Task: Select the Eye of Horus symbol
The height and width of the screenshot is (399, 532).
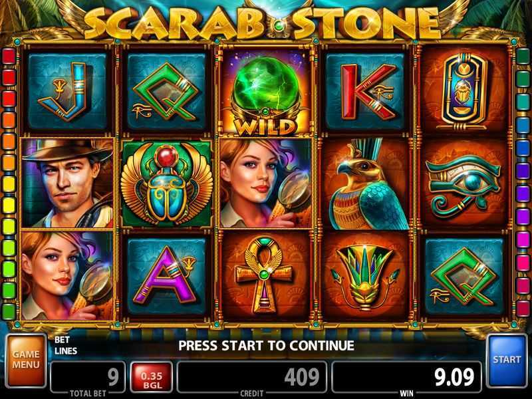Action: pyautogui.click(x=464, y=184)
